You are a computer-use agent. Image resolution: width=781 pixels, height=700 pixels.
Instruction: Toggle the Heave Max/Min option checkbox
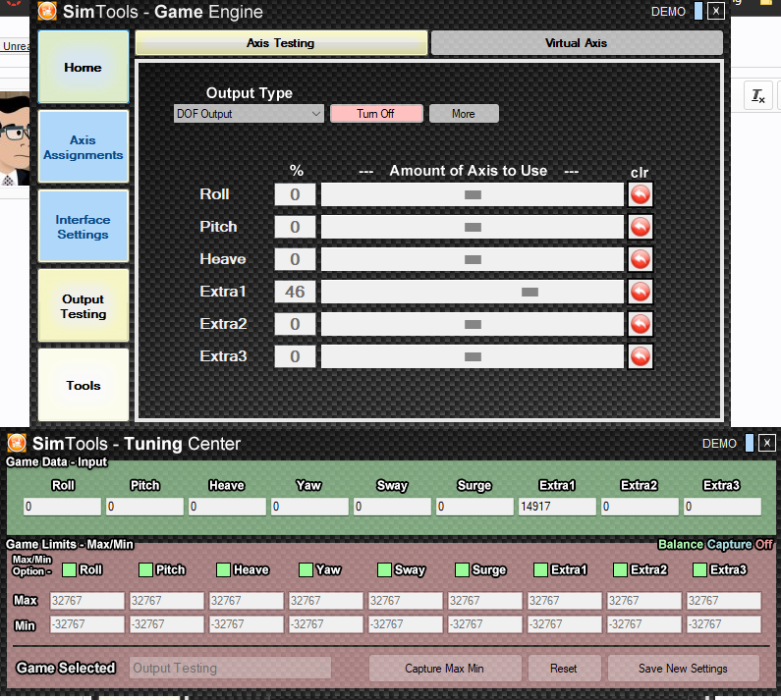(x=224, y=570)
